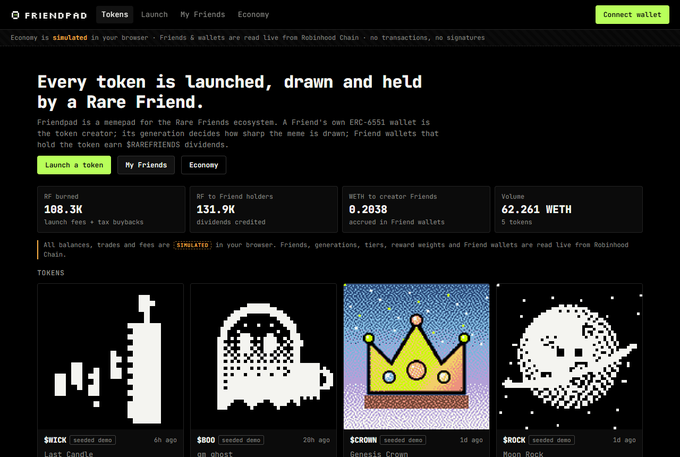Click the '6h ago' timestamp on $WICK
Viewport: 680px width, 457px height.
pyautogui.click(x=165, y=440)
